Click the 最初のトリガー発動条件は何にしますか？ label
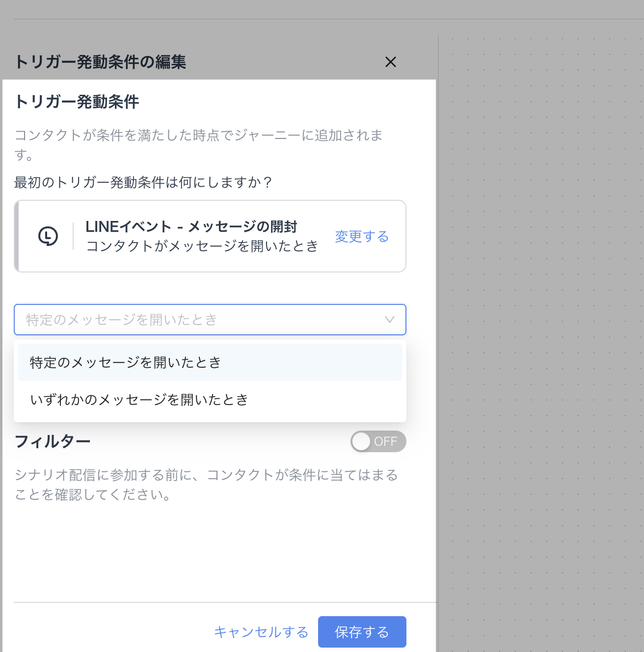 coord(143,182)
